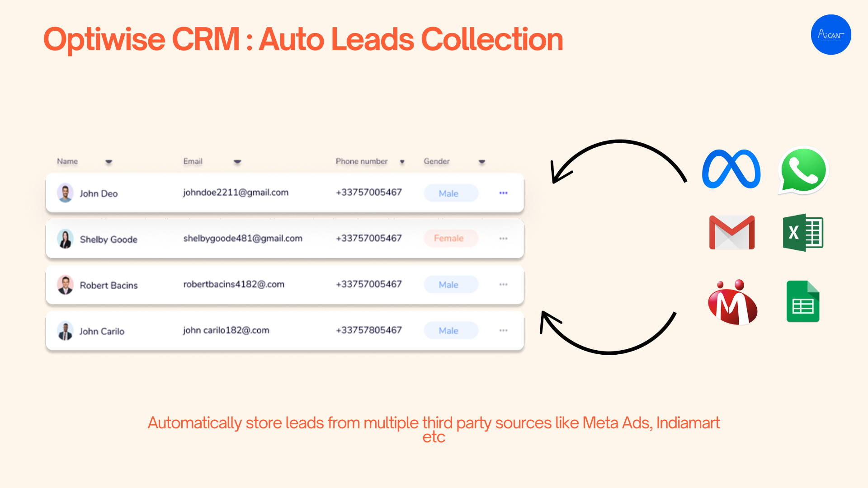Click the Optiwise CRM slide title

(303, 39)
